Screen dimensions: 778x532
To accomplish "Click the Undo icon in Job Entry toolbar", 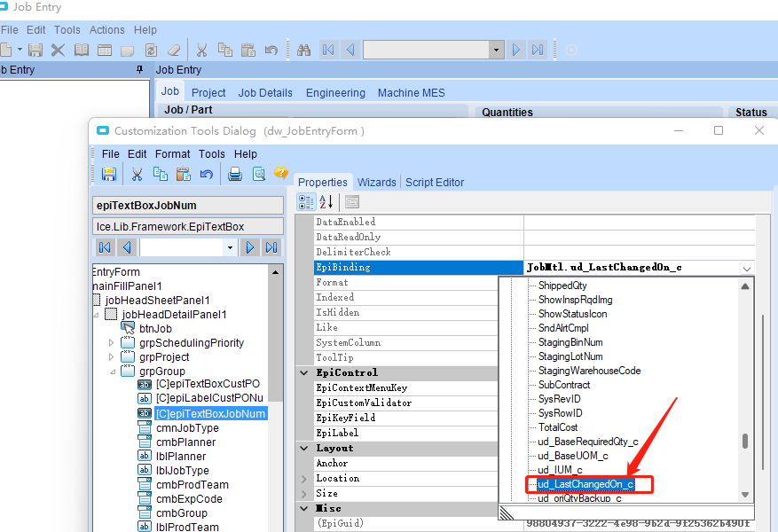I will click(271, 50).
